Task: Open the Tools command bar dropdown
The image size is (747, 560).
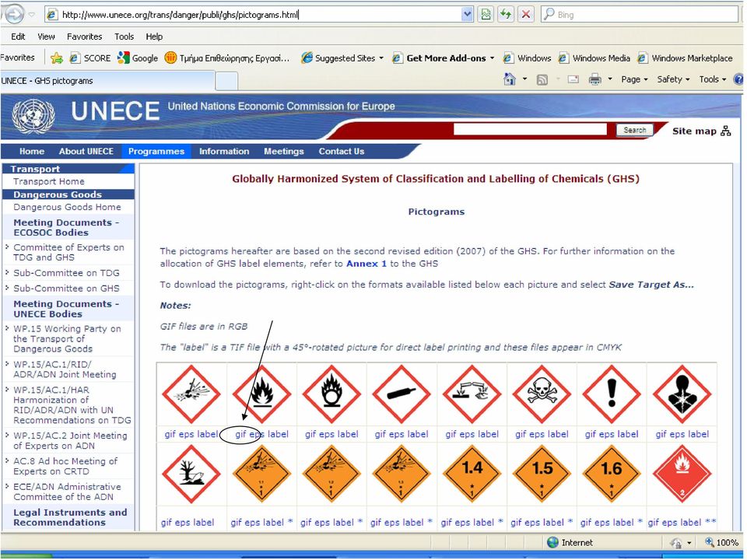Action: click(713, 79)
